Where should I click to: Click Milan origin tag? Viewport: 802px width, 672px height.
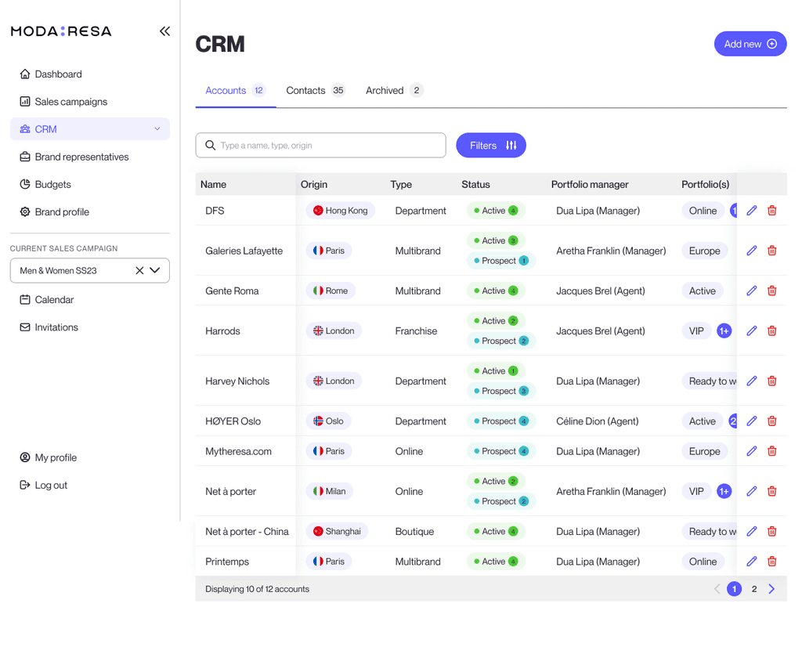click(329, 492)
